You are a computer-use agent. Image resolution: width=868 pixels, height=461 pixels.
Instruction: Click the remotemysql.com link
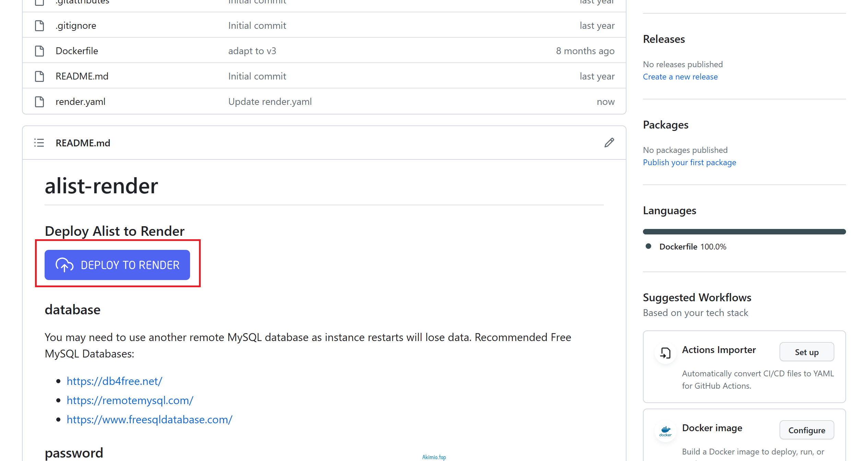pos(130,400)
